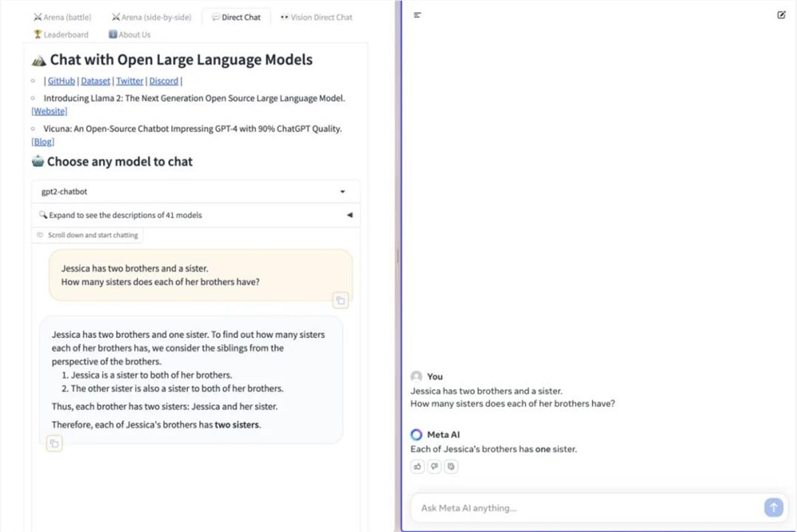The width and height of the screenshot is (797, 532).
Task: Copy the chatbot's two sisters answer
Action: [x=54, y=444]
